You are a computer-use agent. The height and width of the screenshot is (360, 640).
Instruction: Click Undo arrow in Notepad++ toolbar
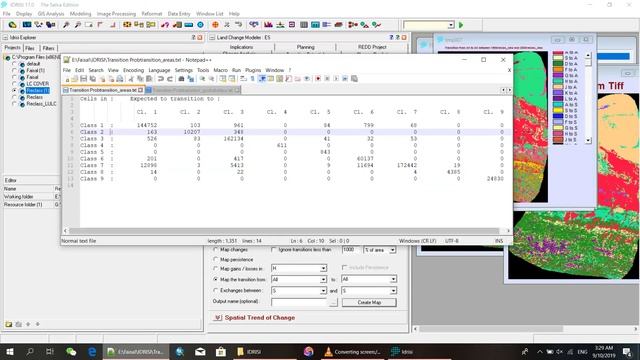(160, 79)
